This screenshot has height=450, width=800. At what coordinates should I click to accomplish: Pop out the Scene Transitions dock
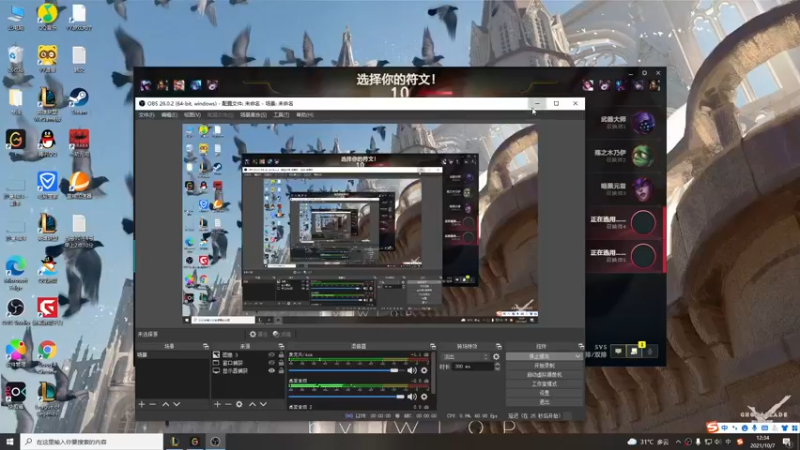click(x=498, y=346)
